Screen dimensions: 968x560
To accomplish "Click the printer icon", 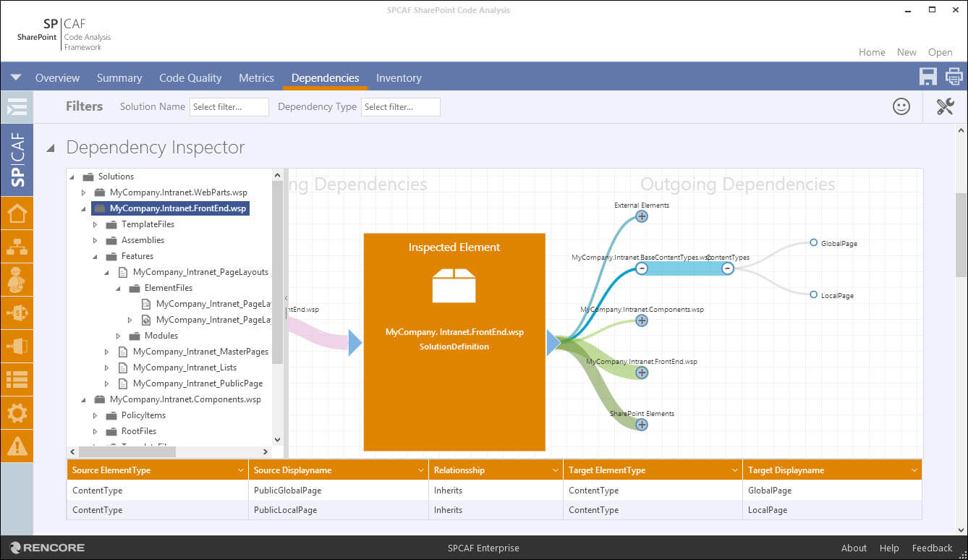I will pos(954,77).
